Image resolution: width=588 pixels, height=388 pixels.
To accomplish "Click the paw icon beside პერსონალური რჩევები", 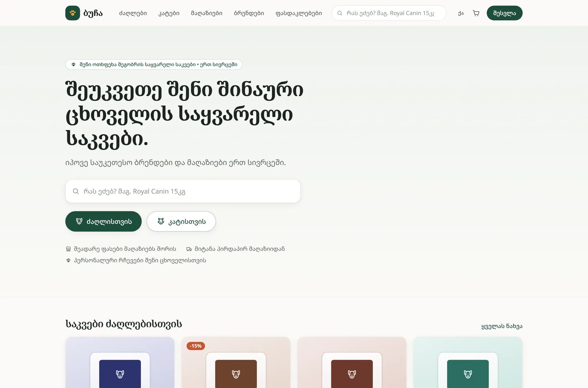I will tap(68, 260).
